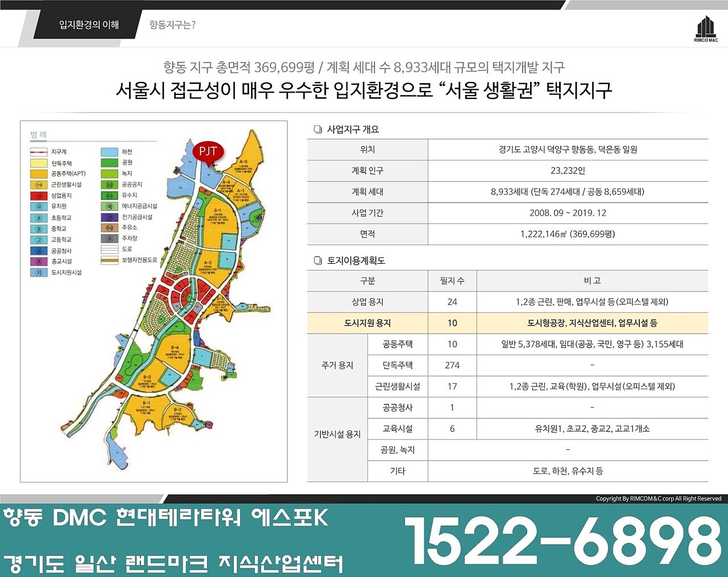Click the '향동 DMC 현대테라타워 에스포K' banner title
Image resolution: width=728 pixels, height=577 pixels.
(166, 518)
